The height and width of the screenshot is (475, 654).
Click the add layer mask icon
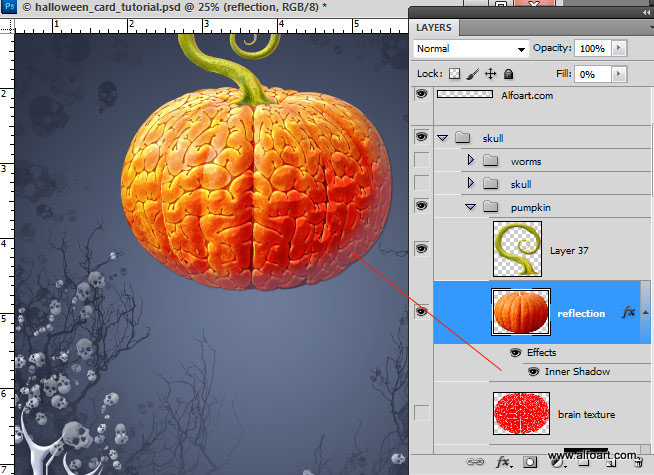[x=530, y=462]
